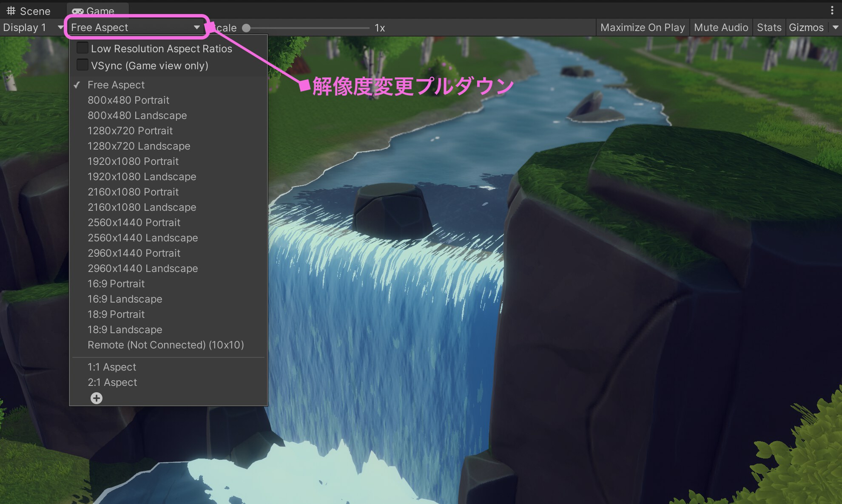Toggle Mute Audio

[x=721, y=28]
